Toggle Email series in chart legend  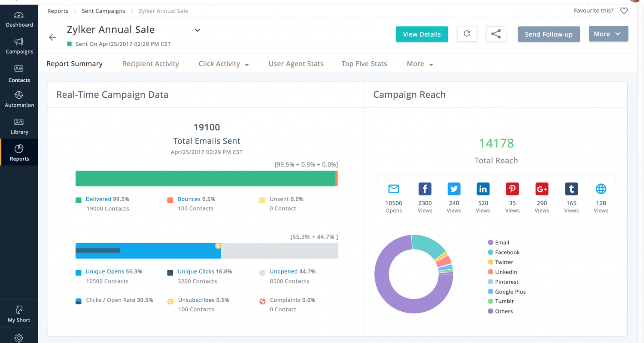click(x=498, y=243)
